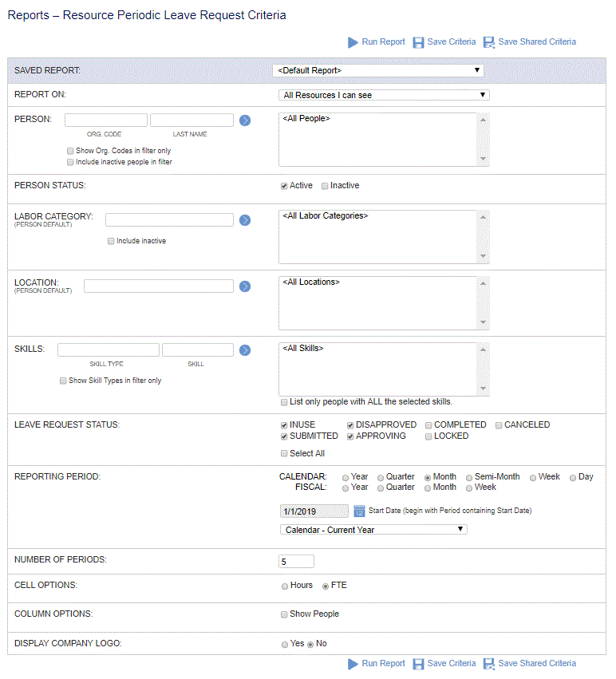Click the Start Date field showing 1/1/2019
Viewport: 616px width, 679px height.
click(314, 511)
